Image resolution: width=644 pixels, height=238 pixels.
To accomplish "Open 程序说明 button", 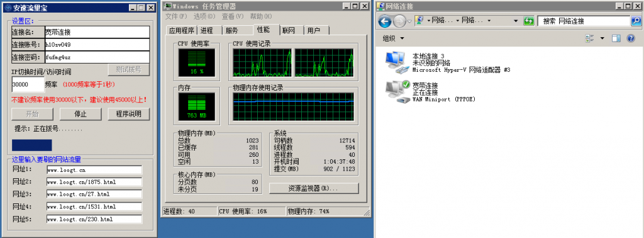I will (128, 114).
